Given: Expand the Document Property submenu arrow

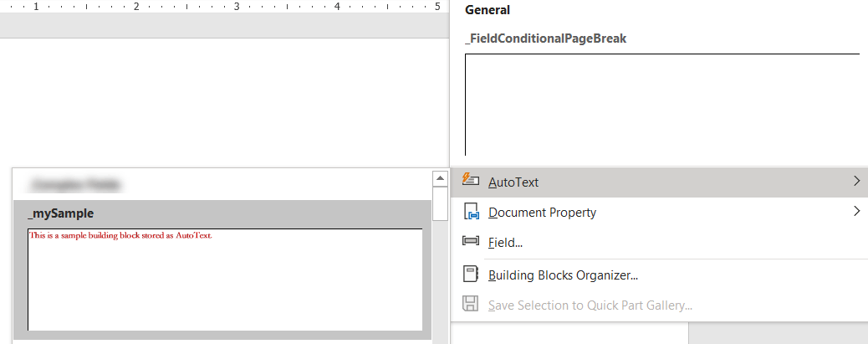Looking at the screenshot, I should 857,211.
